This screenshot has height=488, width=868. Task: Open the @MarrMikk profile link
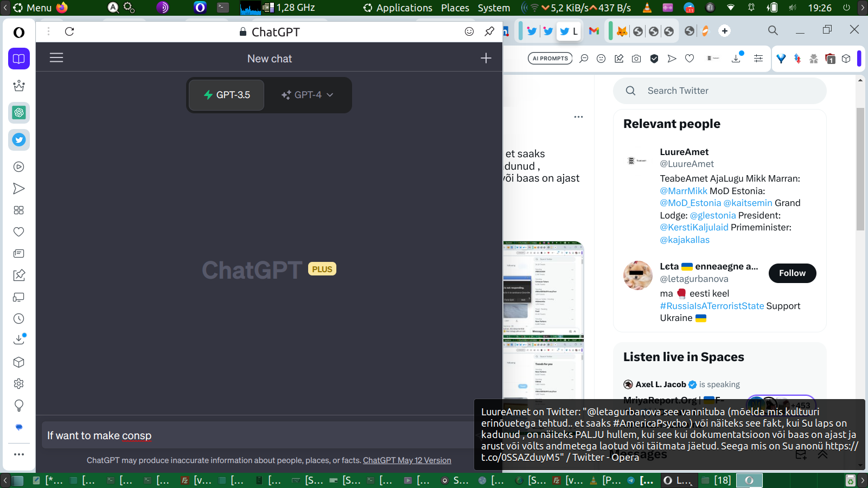(x=684, y=191)
